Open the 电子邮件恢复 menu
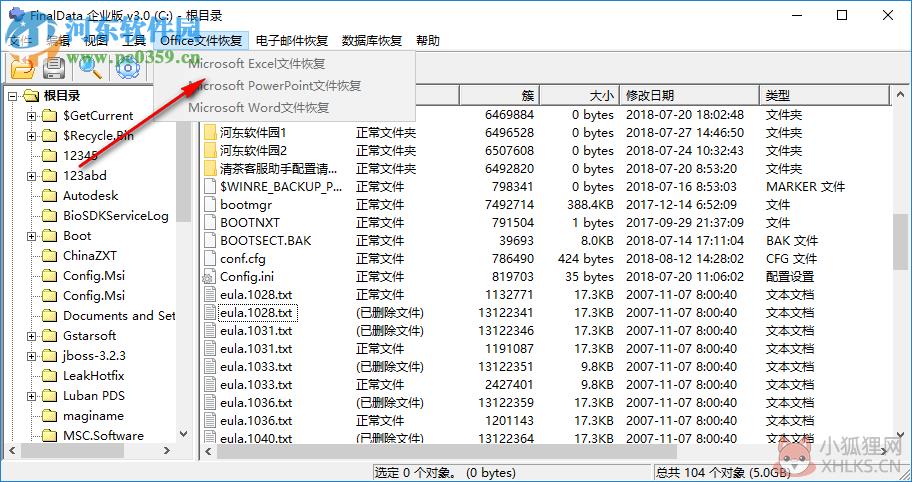Image resolution: width=912 pixels, height=482 pixels. click(x=292, y=41)
